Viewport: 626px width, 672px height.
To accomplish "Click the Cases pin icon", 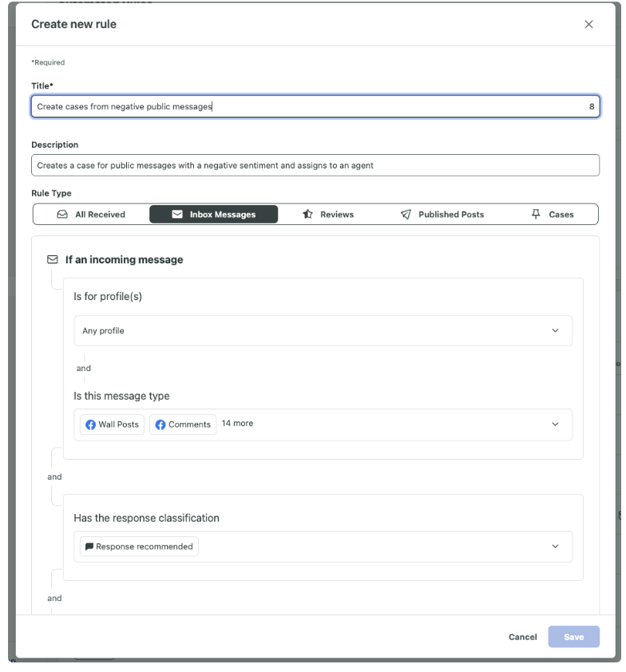I will [536, 214].
